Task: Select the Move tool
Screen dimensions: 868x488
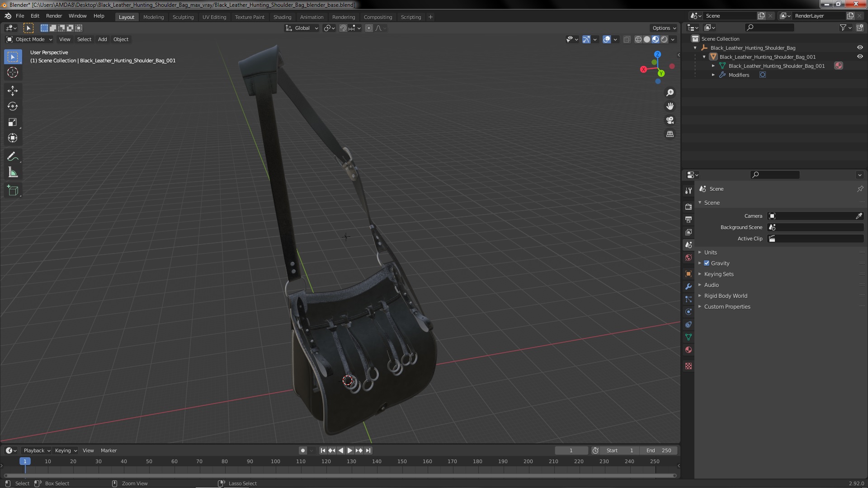Action: (13, 91)
